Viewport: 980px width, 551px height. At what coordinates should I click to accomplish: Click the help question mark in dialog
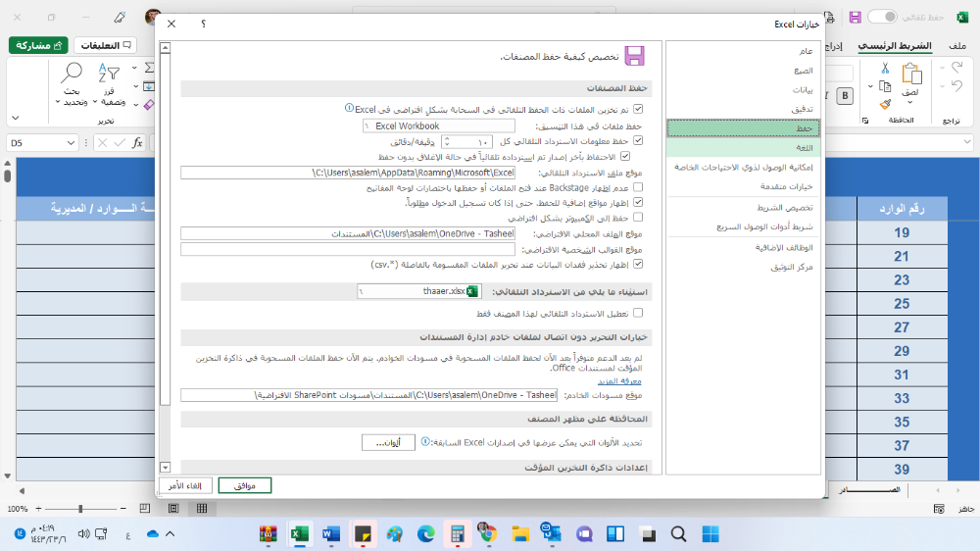click(x=203, y=24)
